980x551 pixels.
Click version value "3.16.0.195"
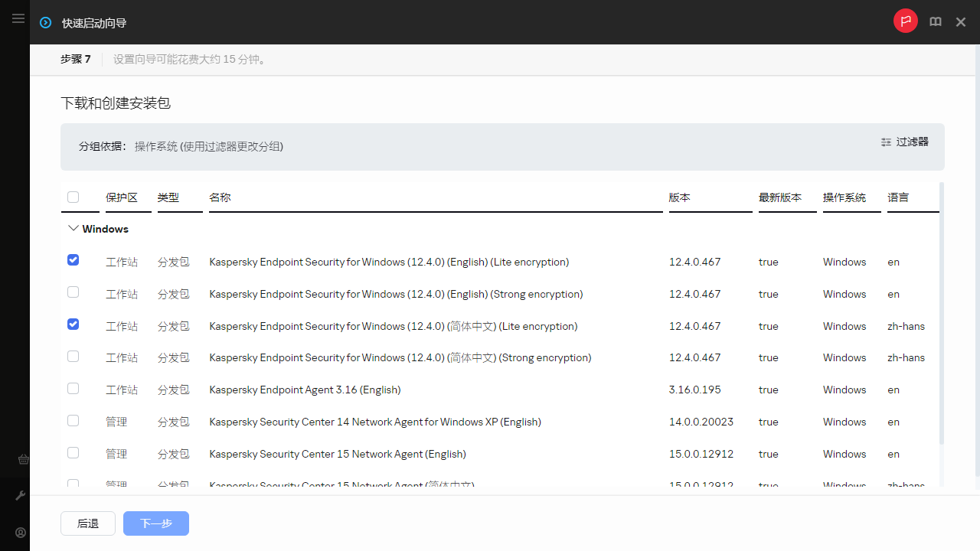tap(695, 390)
